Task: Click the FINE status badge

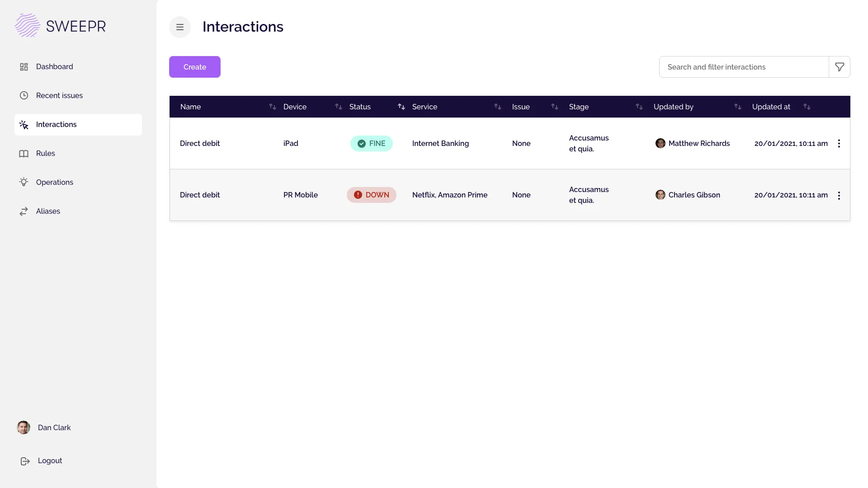Action: 371,144
